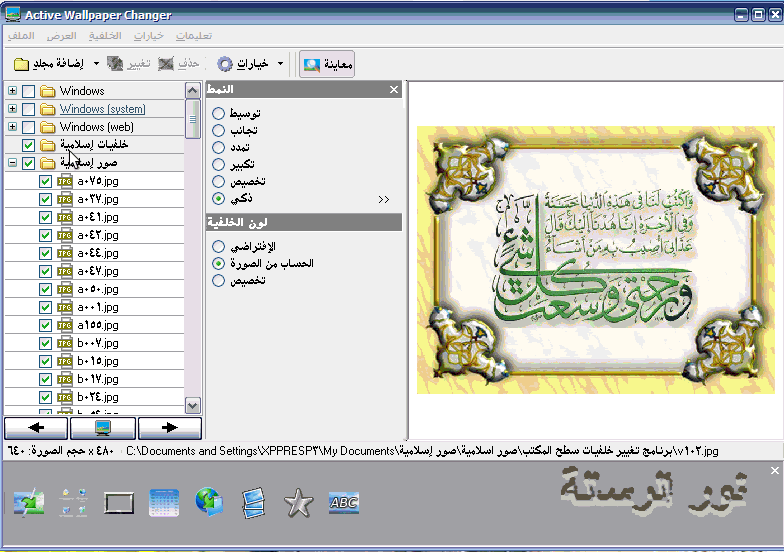Select the file a١٥٥.jpg

click(x=98, y=325)
